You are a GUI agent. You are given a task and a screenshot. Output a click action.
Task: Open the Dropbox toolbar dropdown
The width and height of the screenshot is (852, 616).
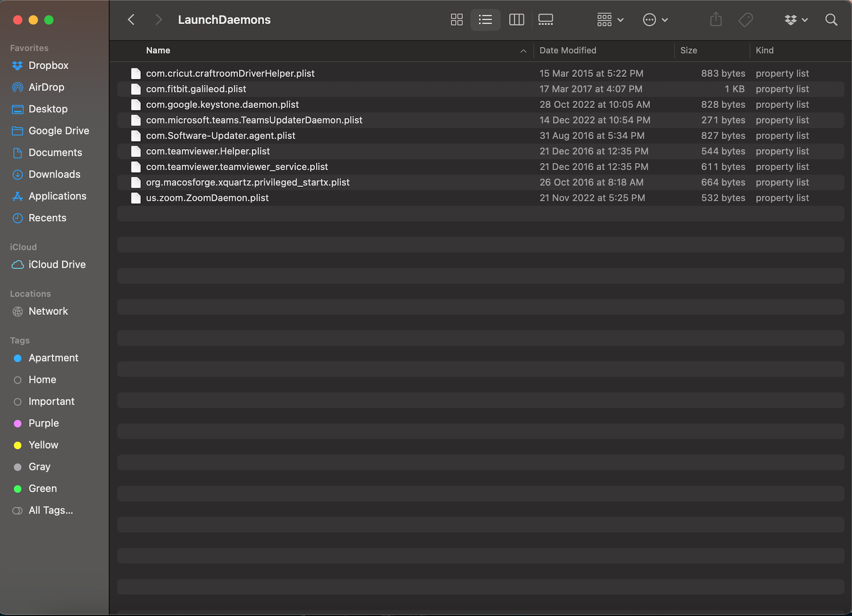click(796, 20)
